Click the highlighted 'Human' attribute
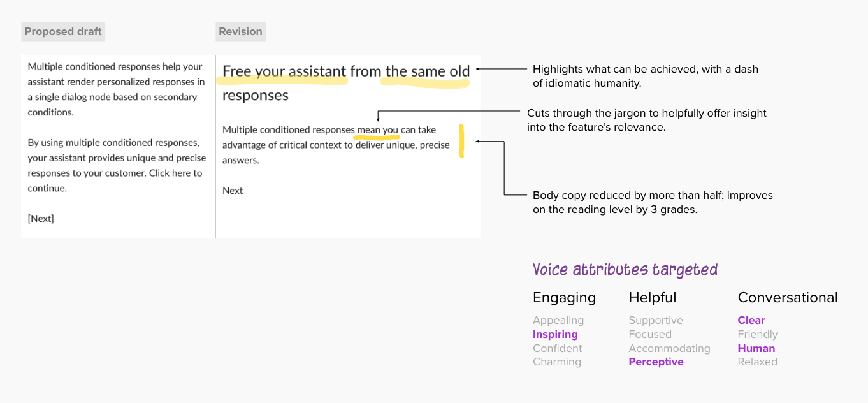 coord(756,348)
